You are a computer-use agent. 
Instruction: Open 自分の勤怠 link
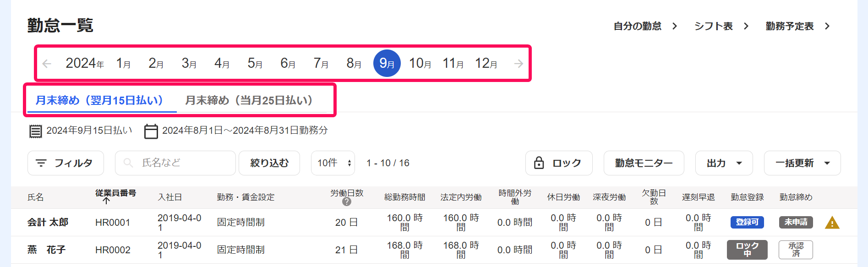coord(645,26)
